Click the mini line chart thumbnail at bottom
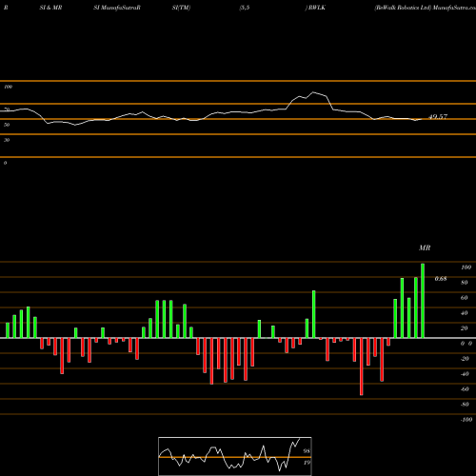This screenshot has width=476, height=476. pos(235,456)
